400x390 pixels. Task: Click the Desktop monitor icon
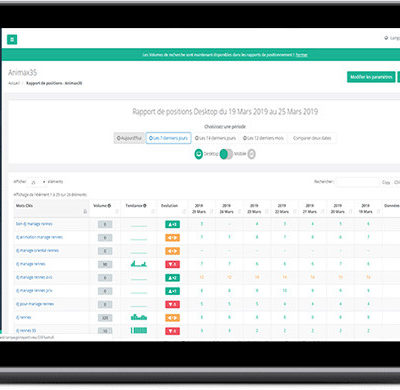(x=199, y=154)
